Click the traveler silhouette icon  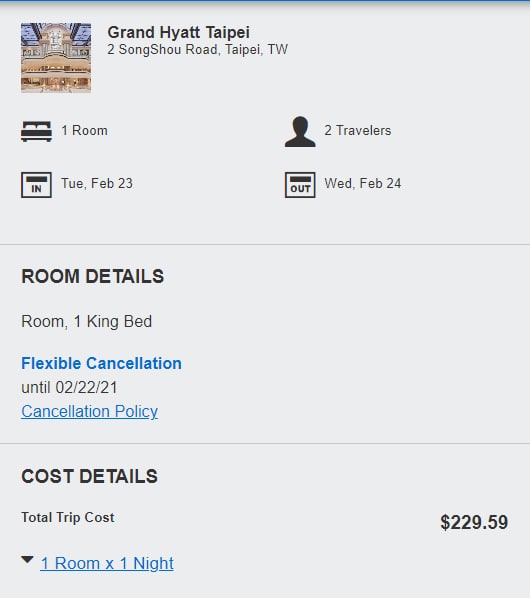(300, 132)
